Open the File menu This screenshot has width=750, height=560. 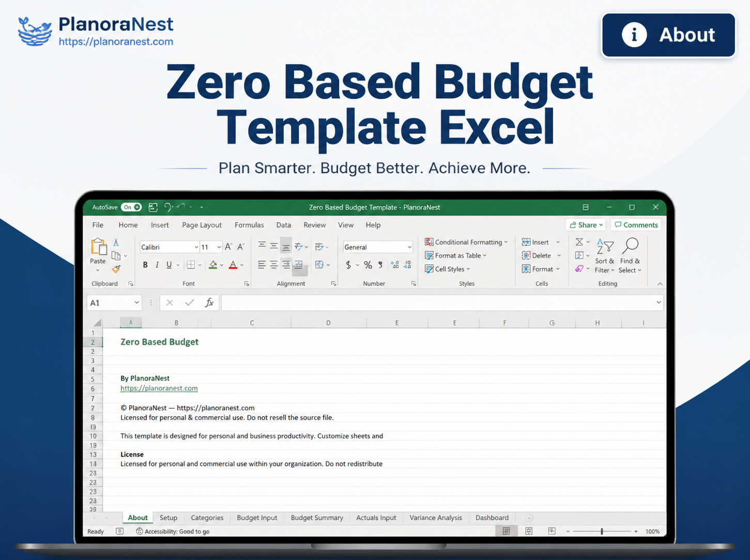(98, 225)
